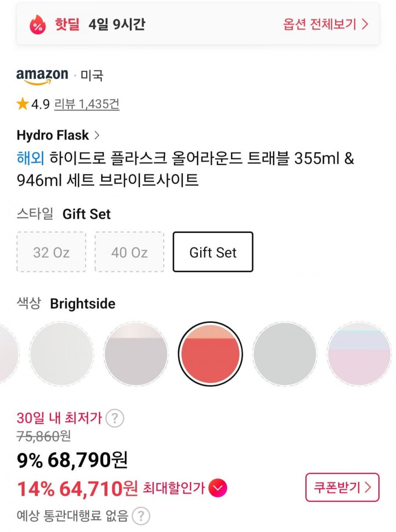Open 옵션 전체보기 to view all options
The image size is (396, 532).
click(325, 24)
